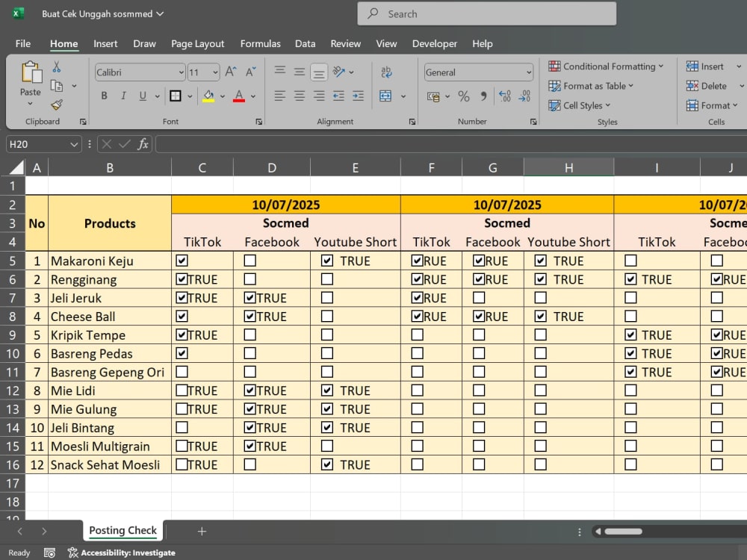Open the File menu

pos(23,43)
